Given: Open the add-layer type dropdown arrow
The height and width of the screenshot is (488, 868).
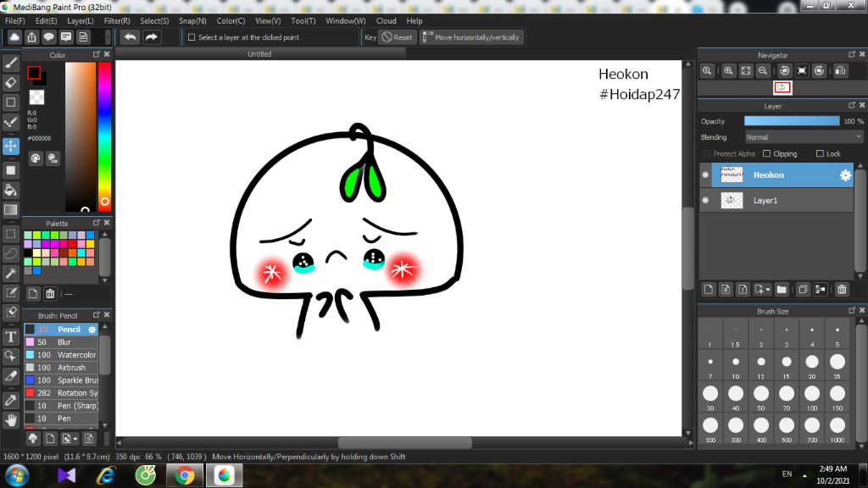Looking at the screenshot, I should [x=768, y=290].
